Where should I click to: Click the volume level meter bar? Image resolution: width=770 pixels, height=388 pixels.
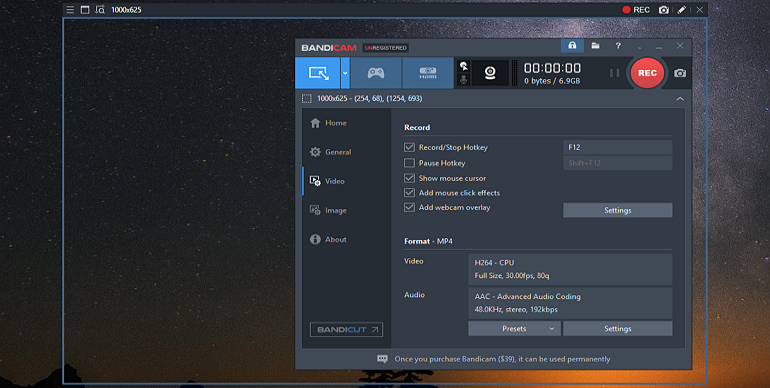pos(515,73)
